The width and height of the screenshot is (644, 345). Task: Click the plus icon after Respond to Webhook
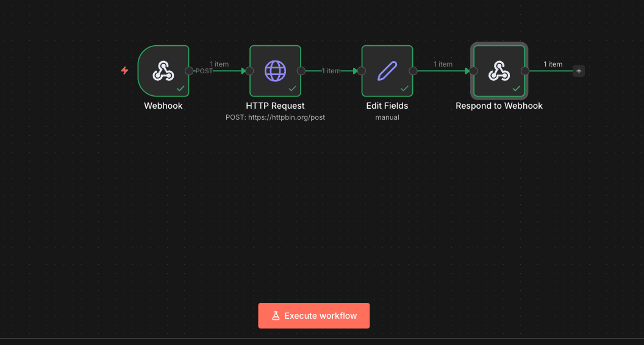[579, 71]
